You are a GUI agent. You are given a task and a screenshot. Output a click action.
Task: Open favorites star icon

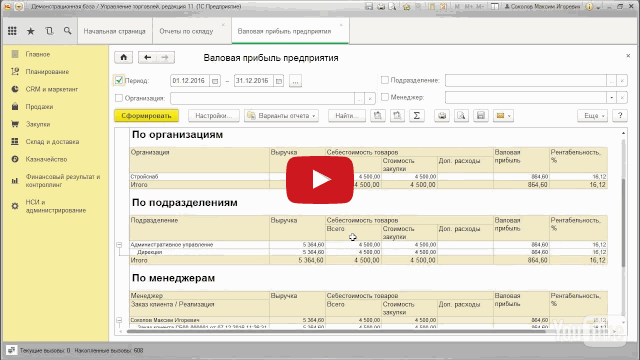(31, 31)
